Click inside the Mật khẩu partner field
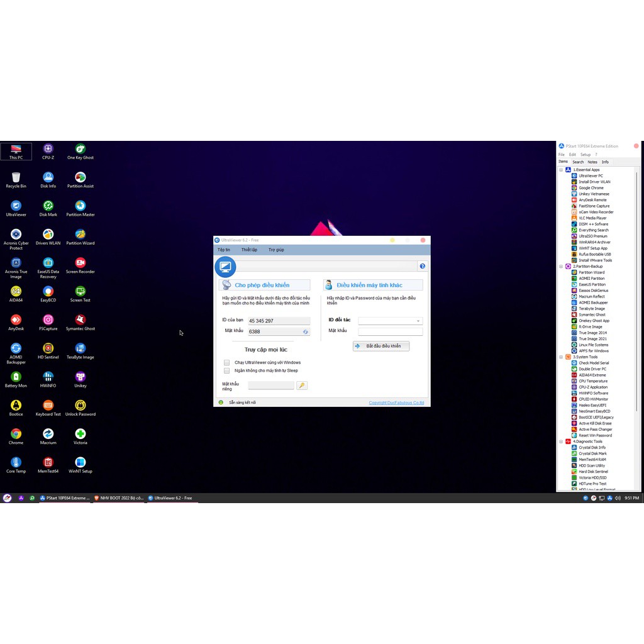This screenshot has height=644, width=644. (x=390, y=330)
